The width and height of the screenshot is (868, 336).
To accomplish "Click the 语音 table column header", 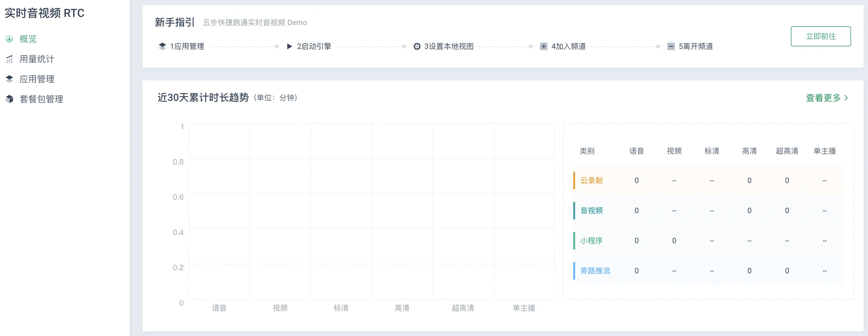I will (637, 151).
